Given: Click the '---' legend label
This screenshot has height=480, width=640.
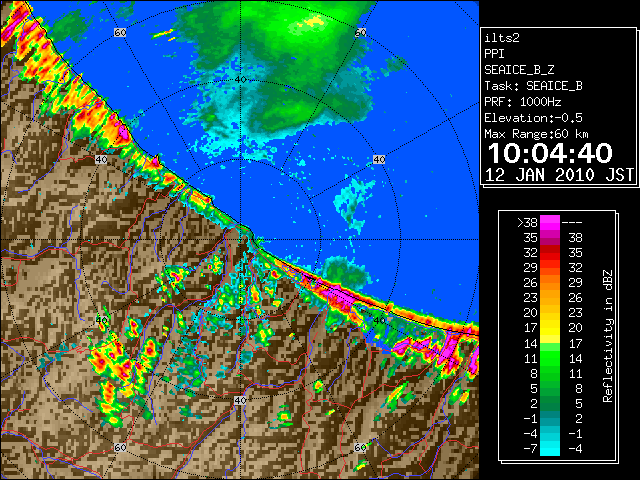Looking at the screenshot, I should pos(572,223).
